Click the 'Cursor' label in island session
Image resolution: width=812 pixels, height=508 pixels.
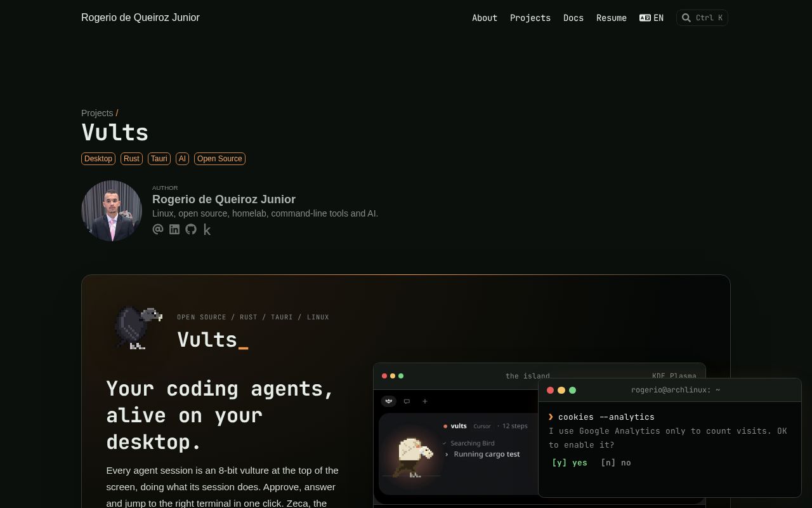[x=482, y=426]
